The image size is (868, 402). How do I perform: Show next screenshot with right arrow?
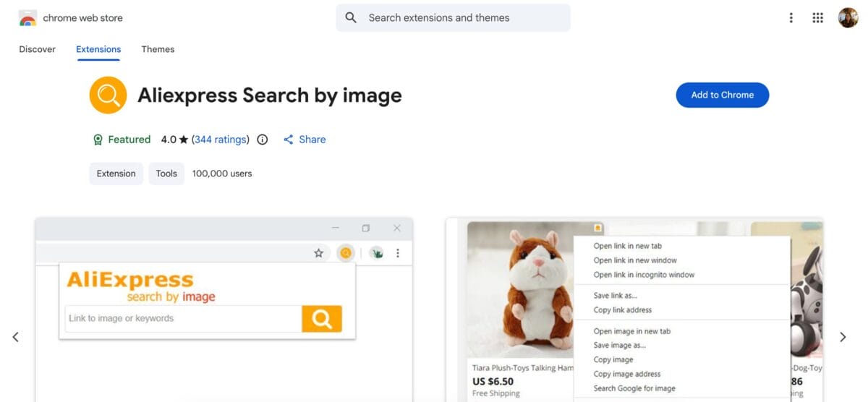843,337
